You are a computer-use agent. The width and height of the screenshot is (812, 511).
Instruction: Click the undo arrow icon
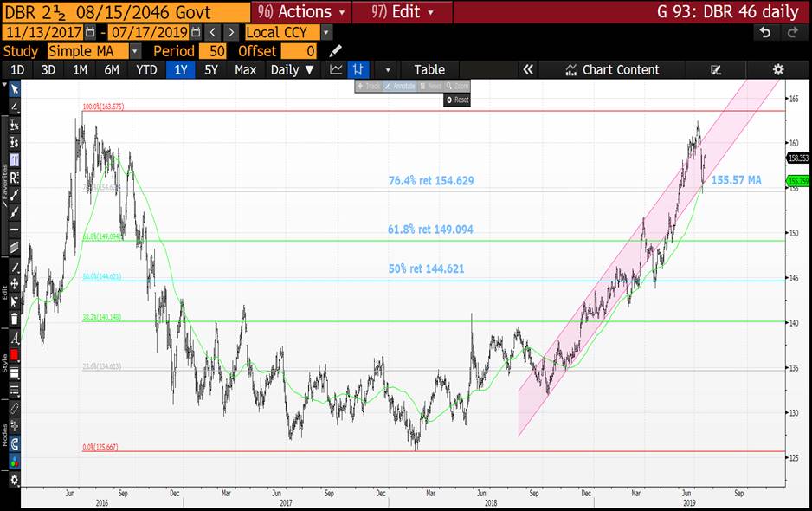coord(764,32)
